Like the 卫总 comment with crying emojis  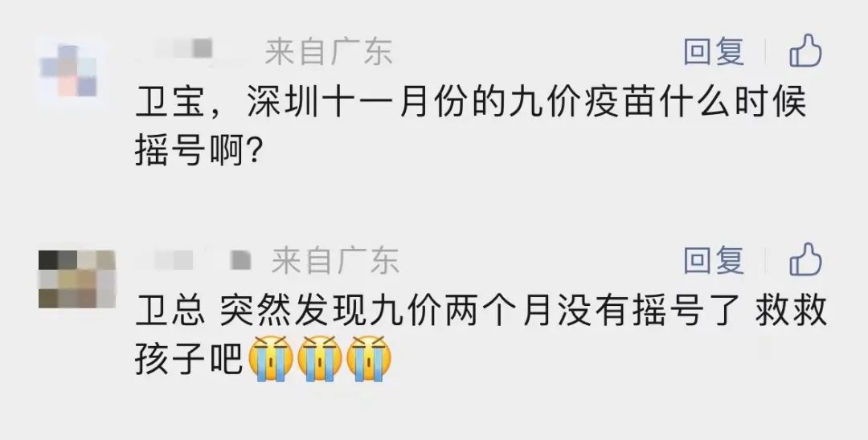pos(805,259)
